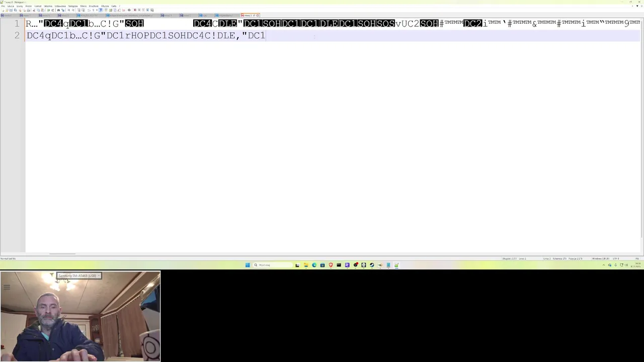Screen dimensions: 644x362
Task: Open File Explorer from the taskbar
Action: click(306, 265)
